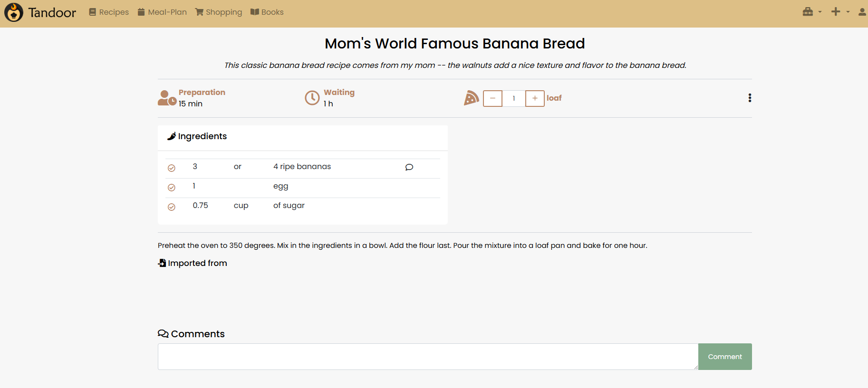Screen dimensions: 868x388
Task: Open the Shopping list link
Action: pos(219,12)
